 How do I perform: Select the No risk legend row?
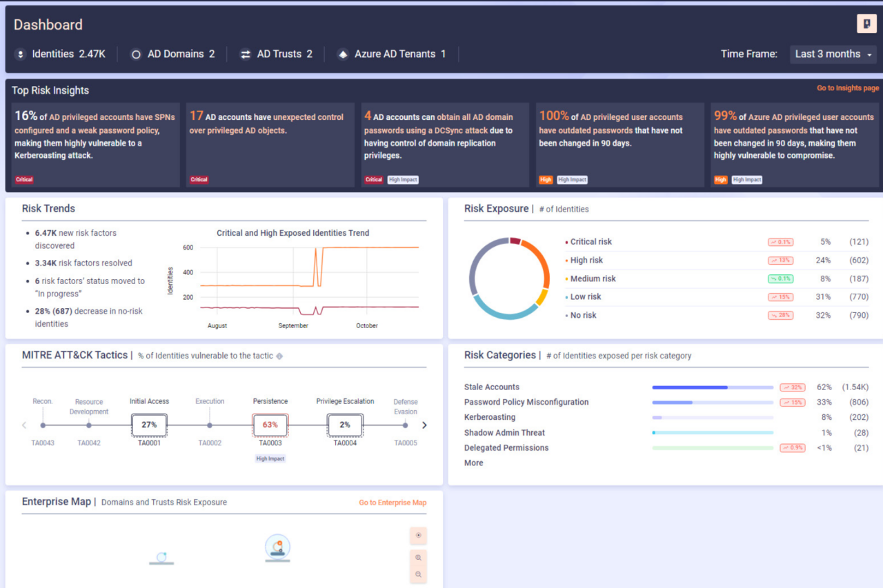717,315
